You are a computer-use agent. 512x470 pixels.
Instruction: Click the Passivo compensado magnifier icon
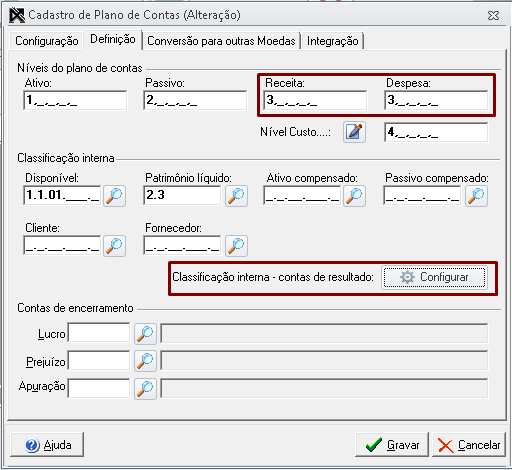(x=476, y=196)
